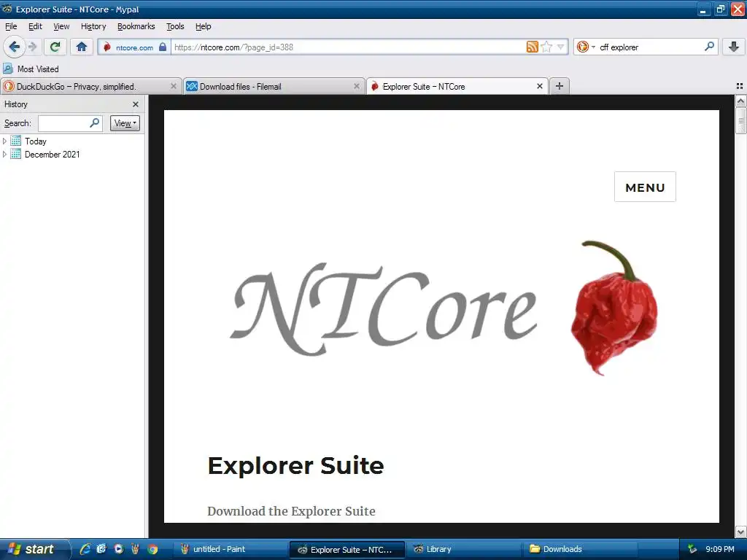Open the Windows start menu

coord(34,549)
